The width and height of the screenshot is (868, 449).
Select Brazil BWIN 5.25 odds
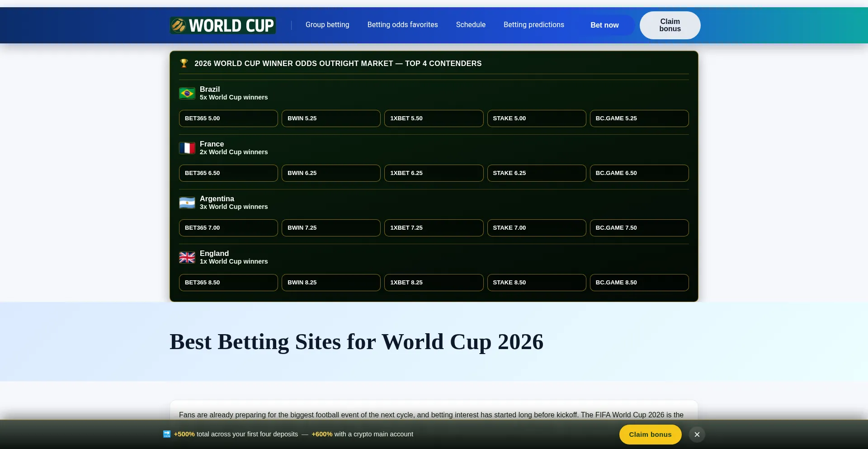click(x=331, y=118)
